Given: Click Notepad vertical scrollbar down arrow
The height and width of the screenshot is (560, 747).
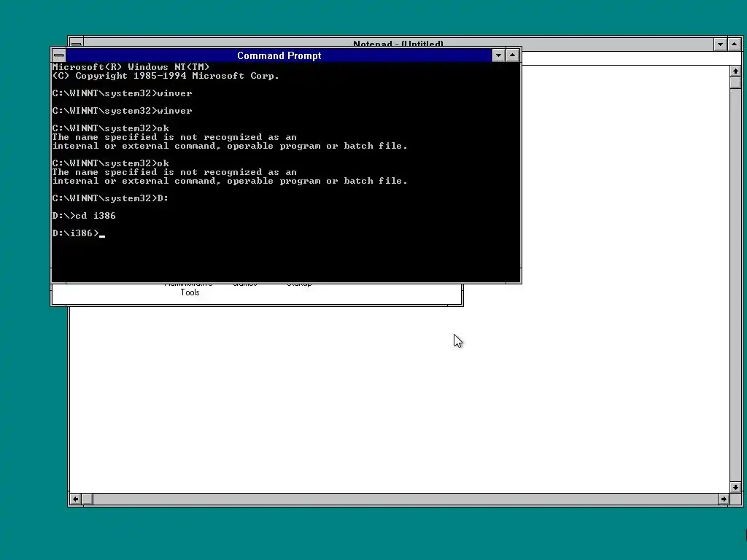Looking at the screenshot, I should pyautogui.click(x=735, y=487).
